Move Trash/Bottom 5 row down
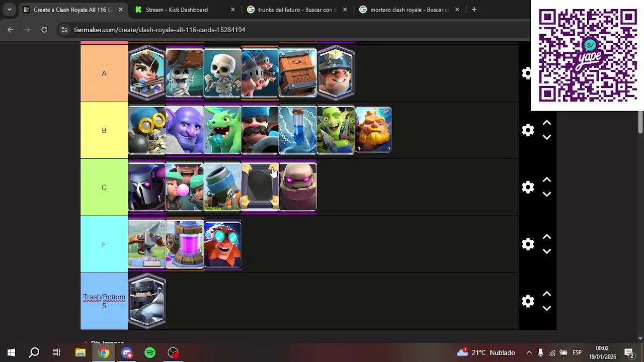The width and height of the screenshot is (644, 362). [x=547, y=308]
